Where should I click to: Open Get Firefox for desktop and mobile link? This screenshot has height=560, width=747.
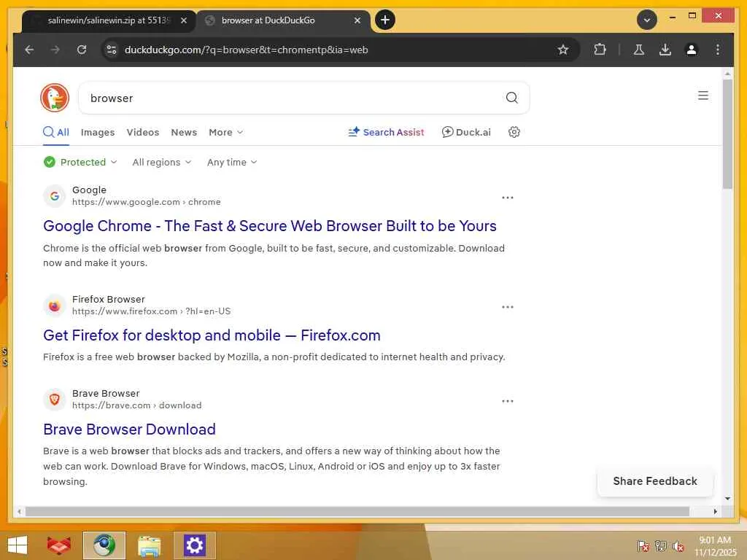212,335
